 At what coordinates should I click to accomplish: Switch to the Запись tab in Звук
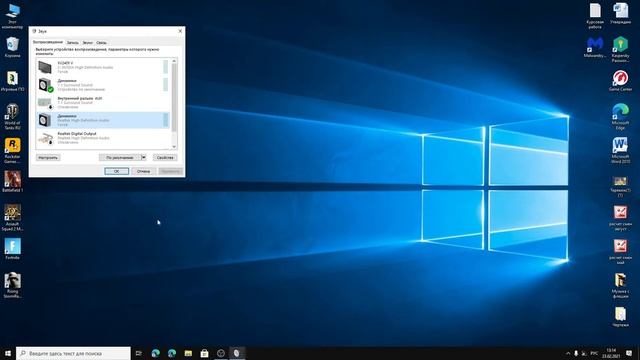pos(73,42)
